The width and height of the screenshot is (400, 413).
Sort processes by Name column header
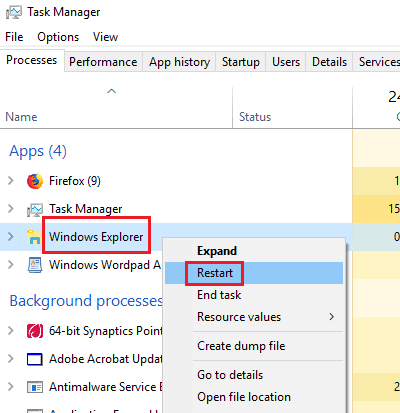(21, 117)
